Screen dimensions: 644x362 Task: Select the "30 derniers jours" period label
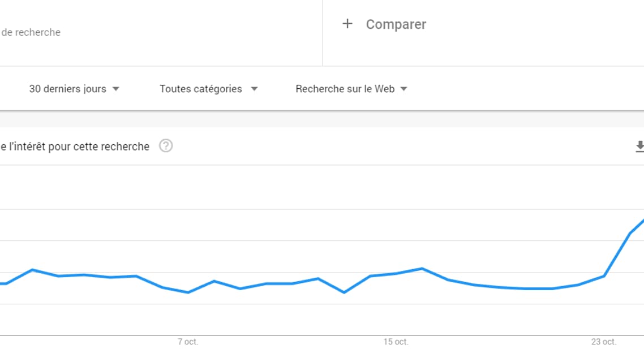[x=67, y=89]
